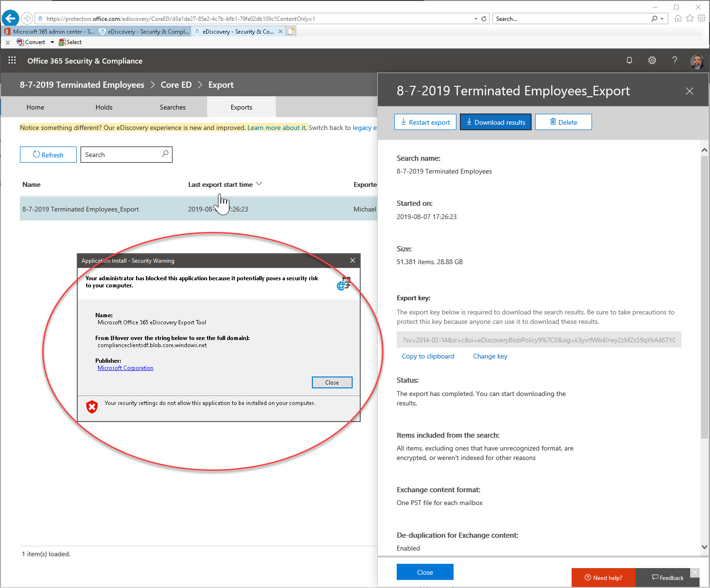Open the Holds tab
Viewport: 710px width, 588px height.
tap(104, 107)
